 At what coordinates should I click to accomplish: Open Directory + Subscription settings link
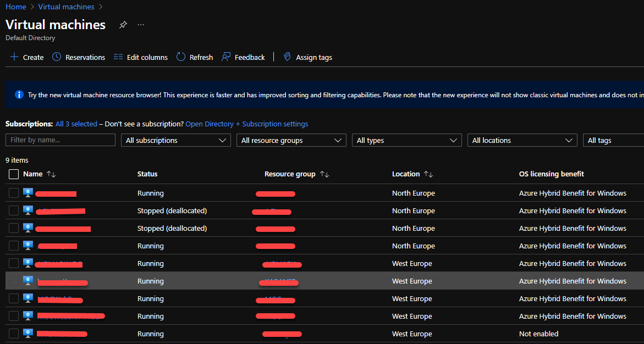[246, 124]
